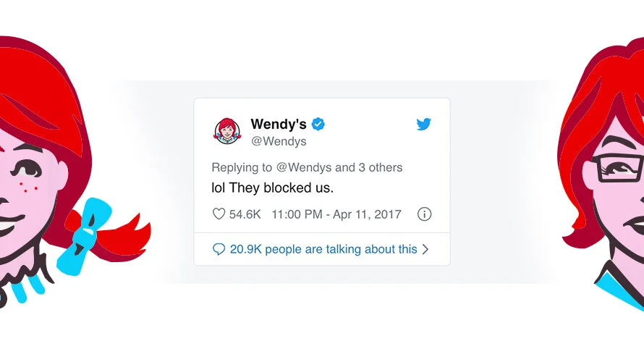
Task: Click the blue verified badge
Action: [x=318, y=124]
